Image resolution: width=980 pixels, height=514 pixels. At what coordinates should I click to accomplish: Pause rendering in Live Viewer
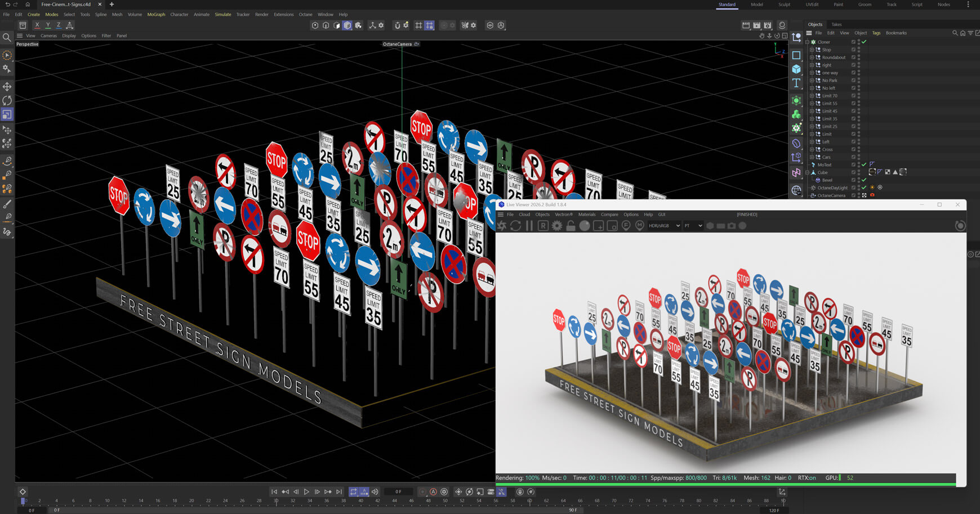point(529,226)
